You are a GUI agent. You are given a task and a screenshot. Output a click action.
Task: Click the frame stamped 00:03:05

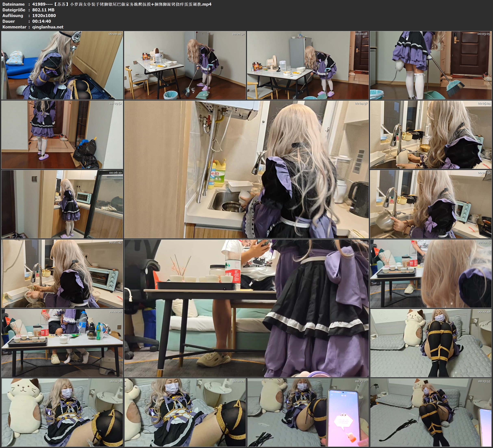(x=431, y=65)
